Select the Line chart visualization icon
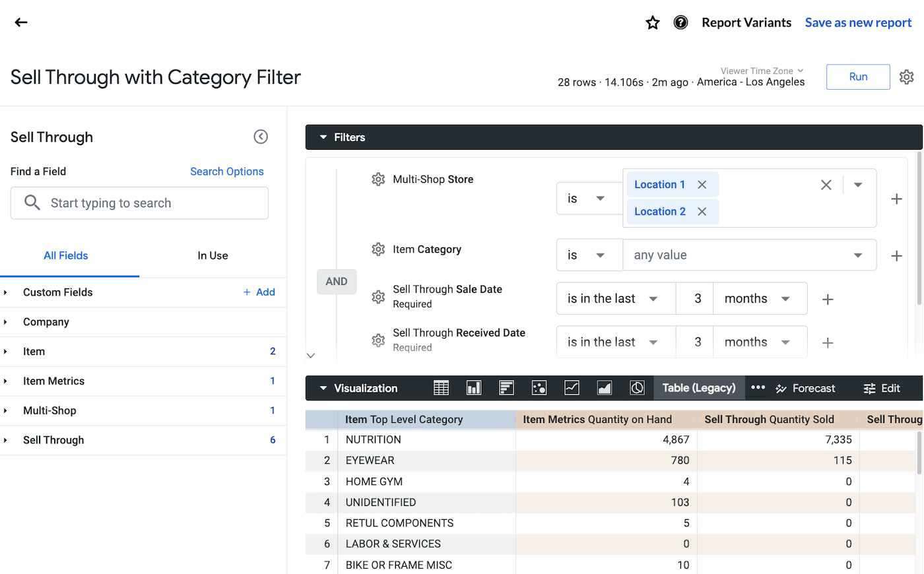Screen dimensions: 924x574 click(x=572, y=388)
